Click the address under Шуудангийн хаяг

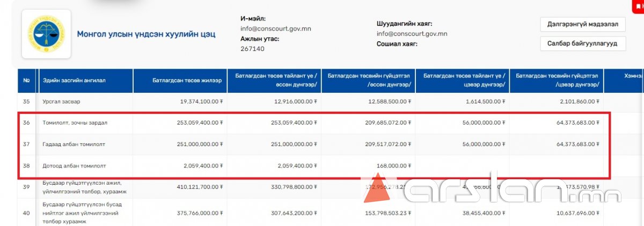coord(412,34)
